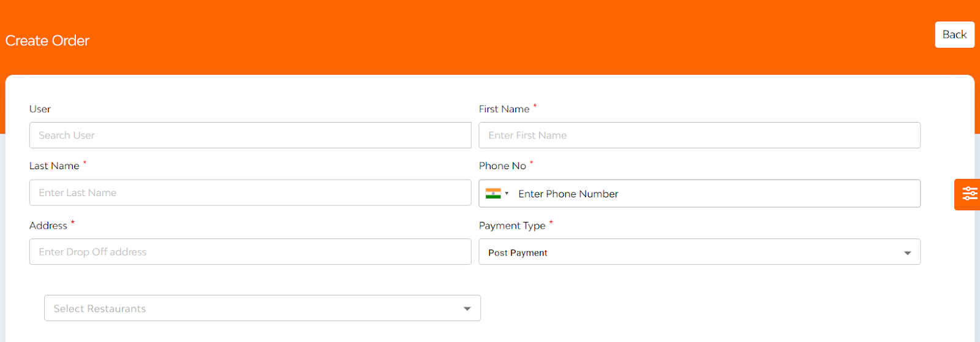
Task: Open the Post Payment type dropdown
Action: point(699,252)
